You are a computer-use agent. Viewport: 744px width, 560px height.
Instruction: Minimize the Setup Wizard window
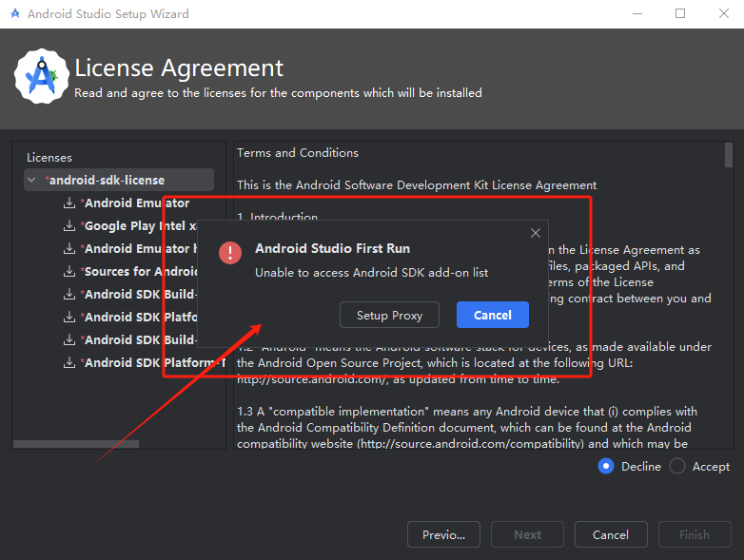(x=637, y=13)
